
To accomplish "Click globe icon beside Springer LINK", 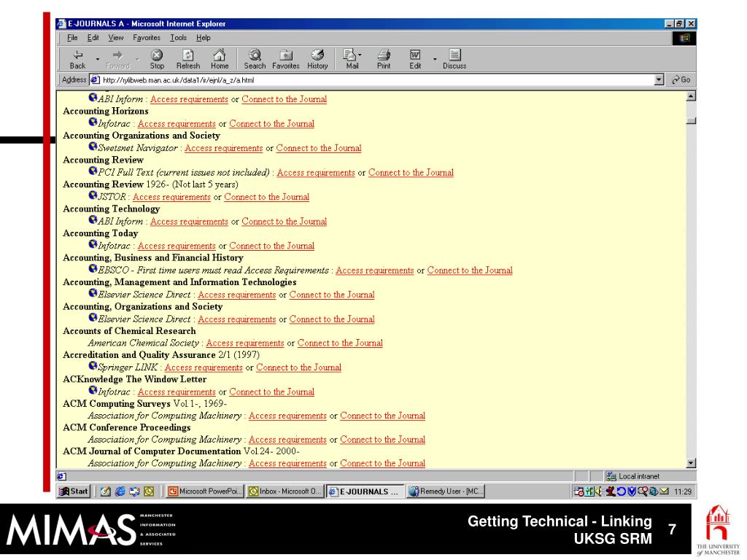I will point(93,366).
